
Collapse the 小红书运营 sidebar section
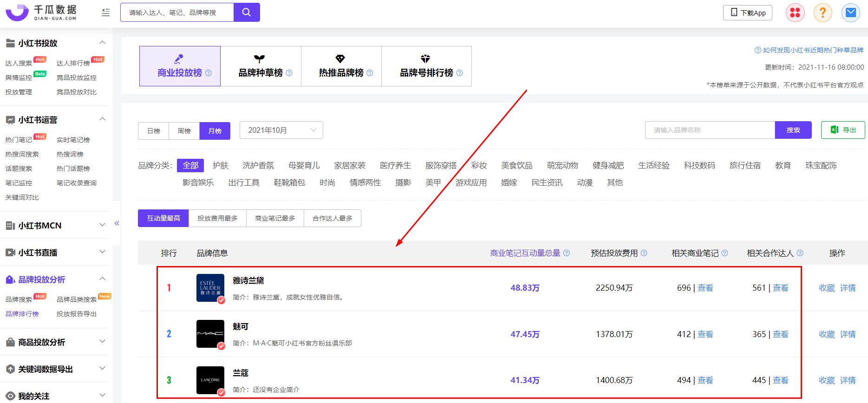pos(103,119)
